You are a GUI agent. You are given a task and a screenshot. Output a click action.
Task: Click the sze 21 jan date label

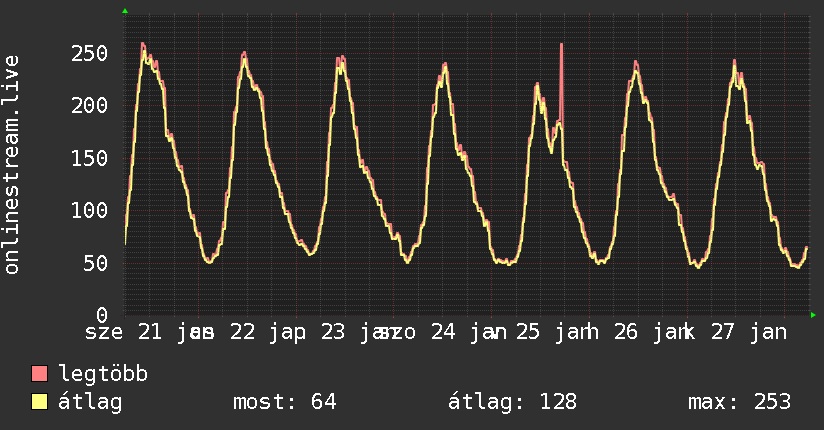150,332
